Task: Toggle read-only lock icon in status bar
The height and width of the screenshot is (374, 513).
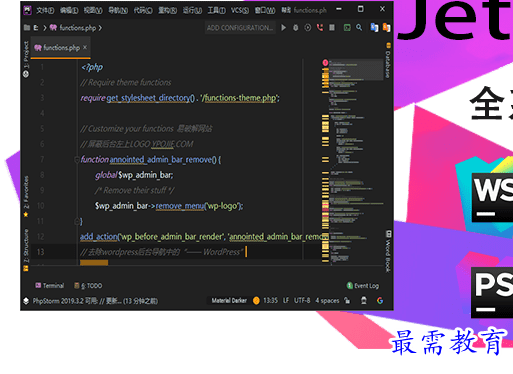Action: coord(347,301)
